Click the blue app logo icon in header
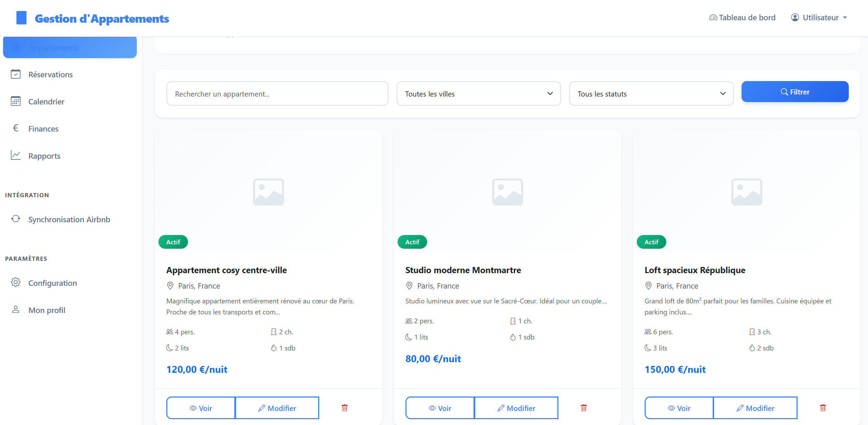Viewport: 868px width, 425px height. [x=21, y=18]
